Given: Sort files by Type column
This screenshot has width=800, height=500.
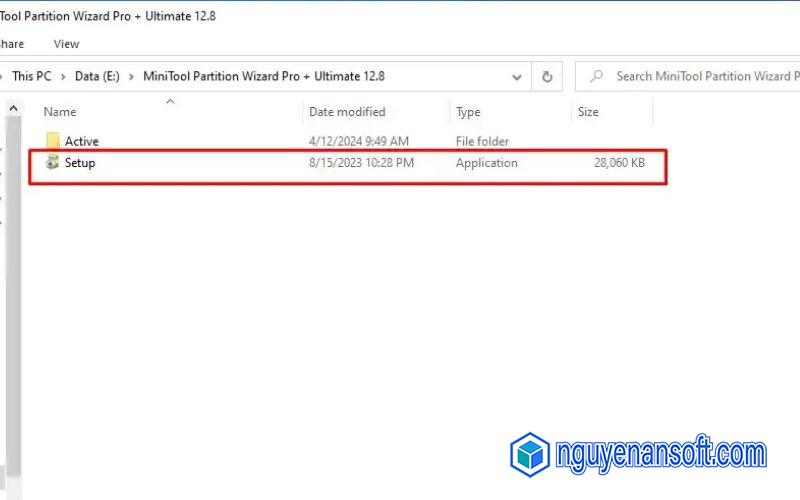Looking at the screenshot, I should (468, 112).
